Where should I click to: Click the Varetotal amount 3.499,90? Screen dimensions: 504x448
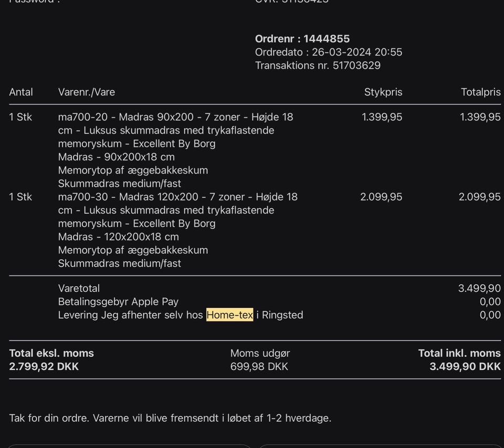pyautogui.click(x=479, y=288)
